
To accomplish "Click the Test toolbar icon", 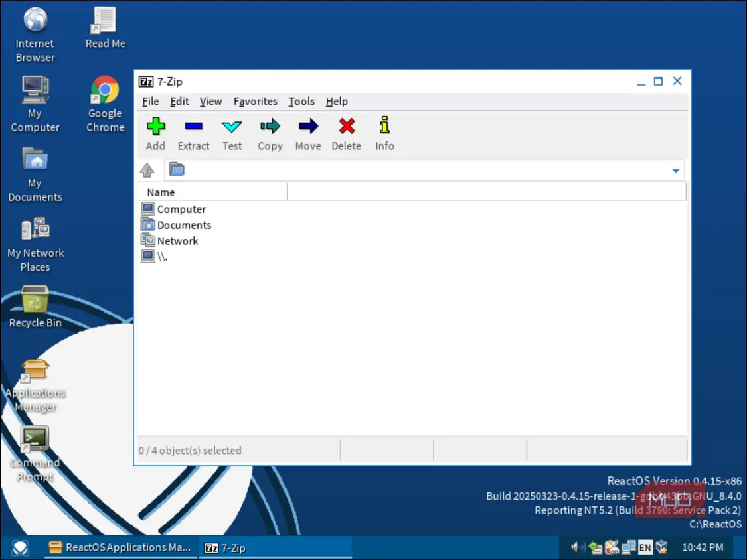I will (x=232, y=127).
